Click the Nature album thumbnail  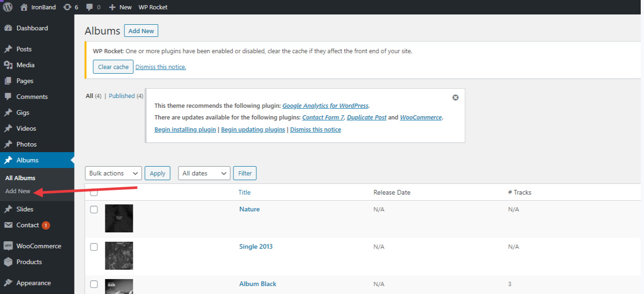point(119,218)
